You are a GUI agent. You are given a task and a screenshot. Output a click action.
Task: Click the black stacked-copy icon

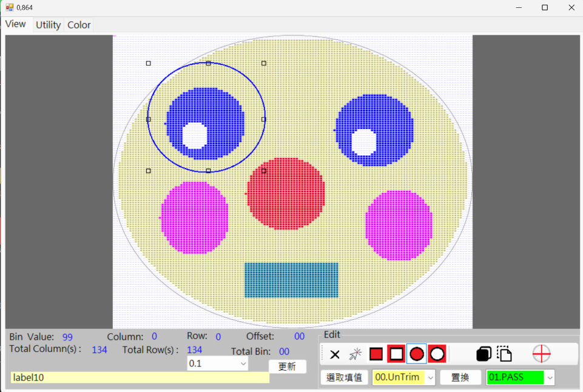pyautogui.click(x=484, y=354)
